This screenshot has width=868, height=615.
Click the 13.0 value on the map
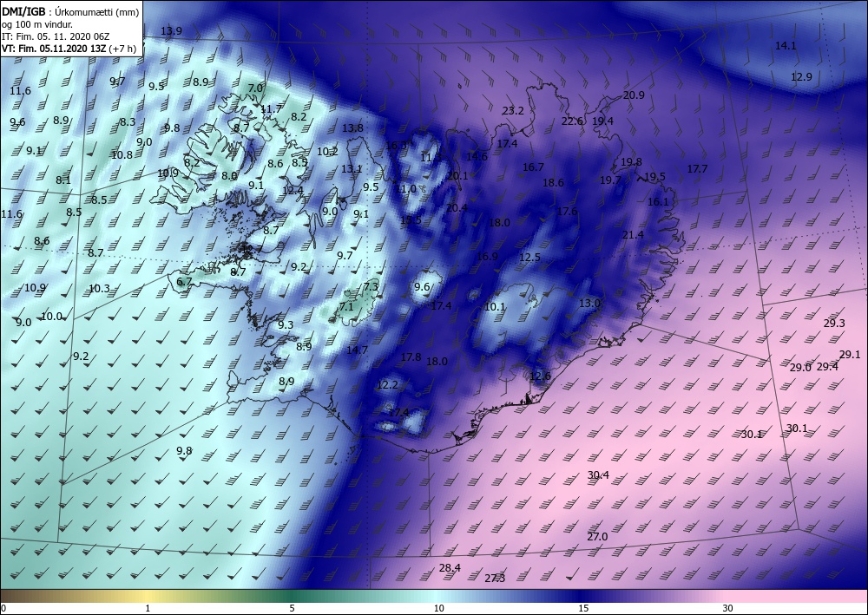(589, 303)
